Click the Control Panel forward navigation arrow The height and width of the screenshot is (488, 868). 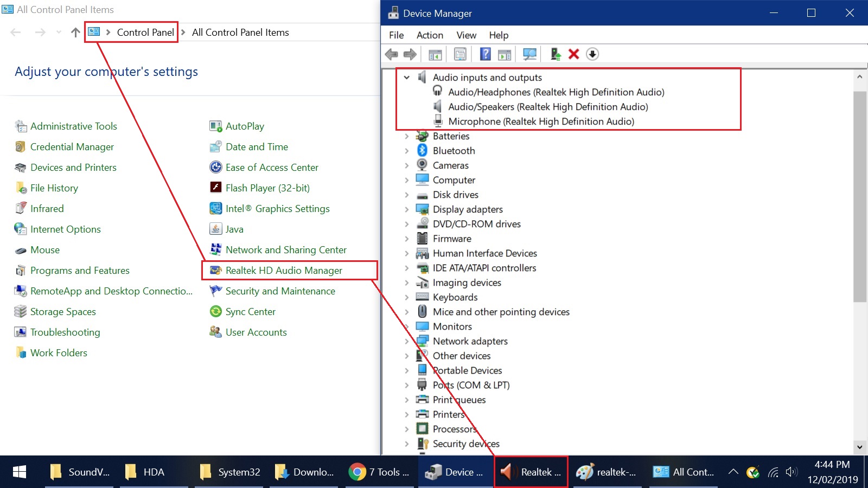(x=40, y=33)
